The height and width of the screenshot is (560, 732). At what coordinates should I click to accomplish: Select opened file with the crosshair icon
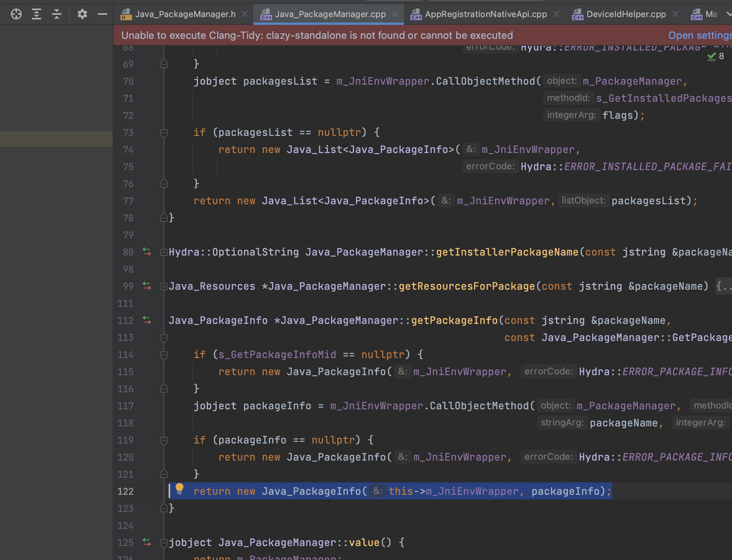click(x=16, y=14)
